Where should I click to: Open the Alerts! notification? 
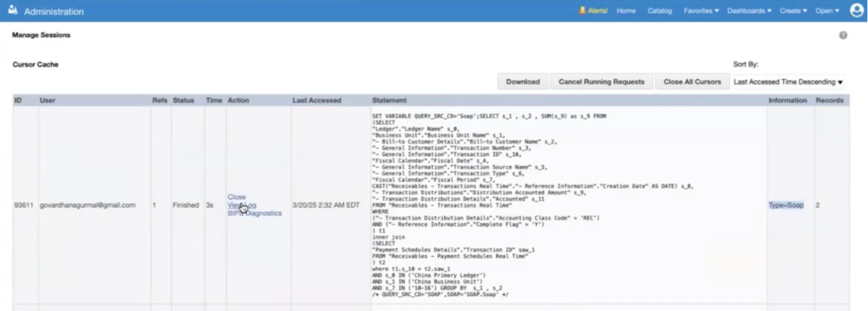coord(593,11)
